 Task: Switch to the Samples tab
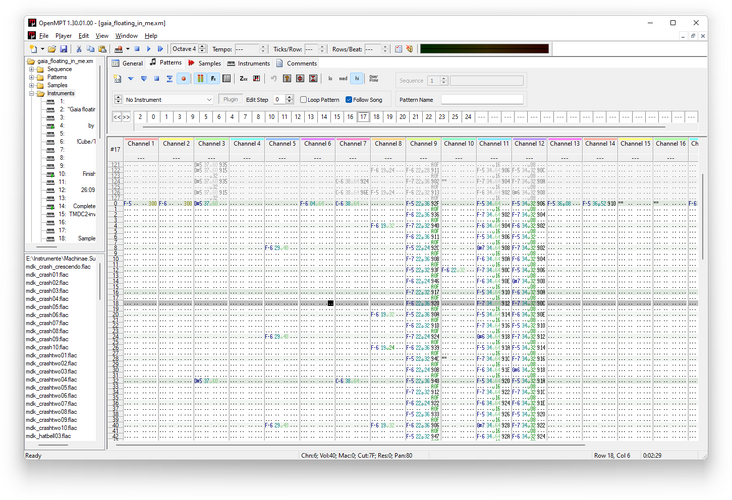pos(204,63)
